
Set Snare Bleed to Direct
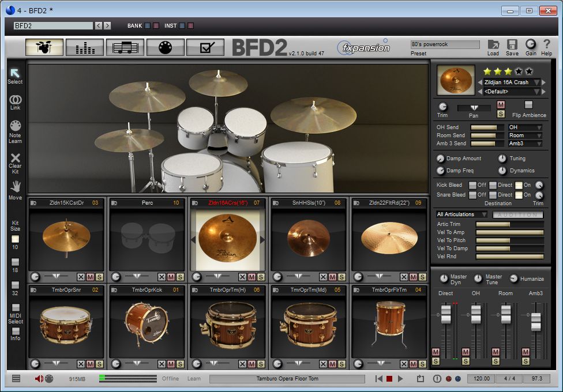point(493,195)
